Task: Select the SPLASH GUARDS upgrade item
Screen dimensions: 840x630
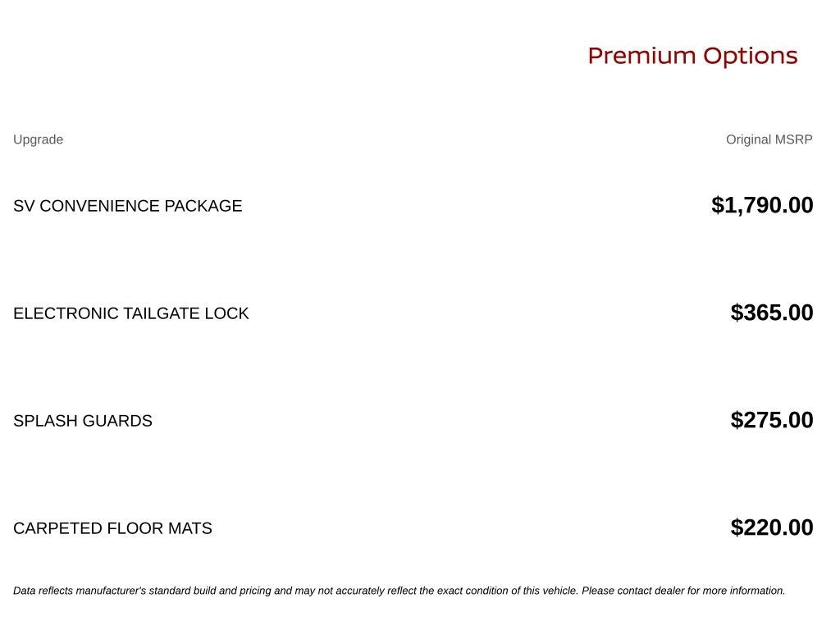Action: pos(83,421)
